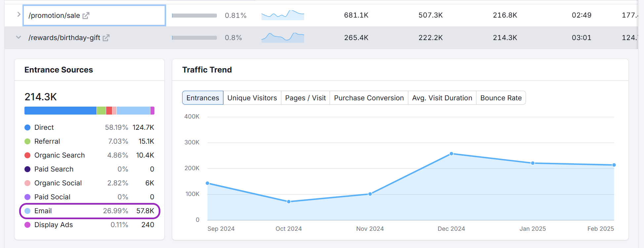Expand the /promotion/sale row
Screen dimensions: 644x248
pos(19,15)
